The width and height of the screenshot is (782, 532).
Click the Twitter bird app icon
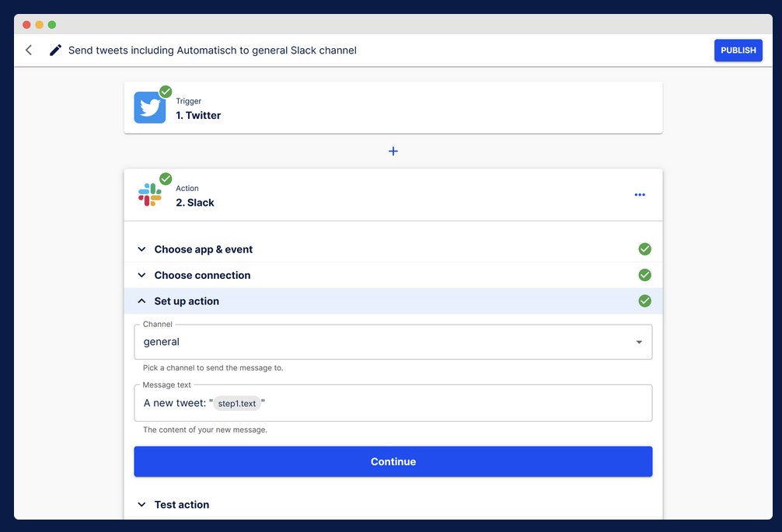pos(149,107)
